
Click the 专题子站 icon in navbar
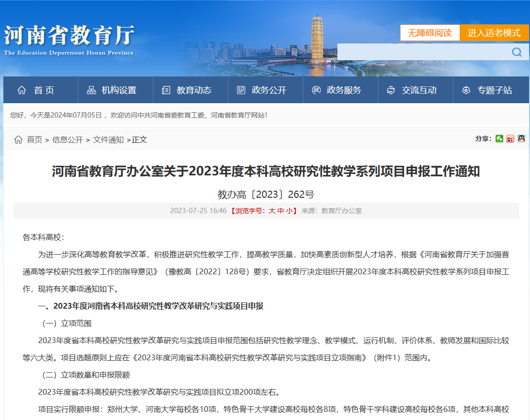click(466, 90)
